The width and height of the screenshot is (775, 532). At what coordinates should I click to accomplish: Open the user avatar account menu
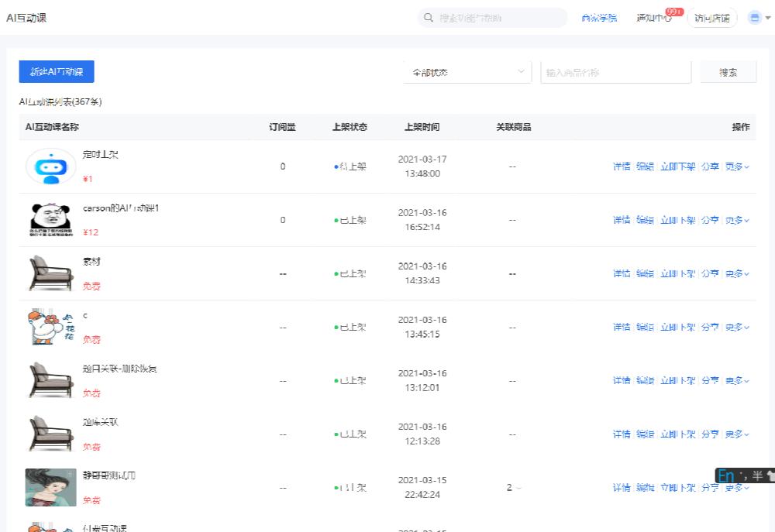[755, 18]
